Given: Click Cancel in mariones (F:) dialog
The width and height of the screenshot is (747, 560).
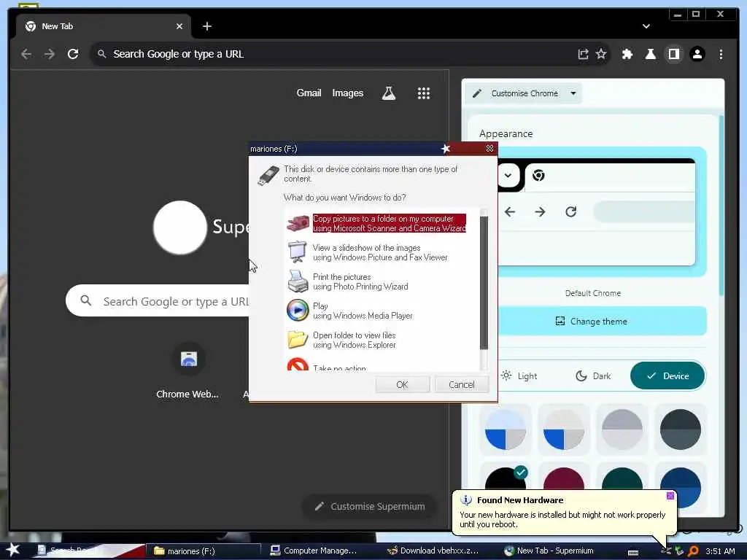Looking at the screenshot, I should point(461,385).
